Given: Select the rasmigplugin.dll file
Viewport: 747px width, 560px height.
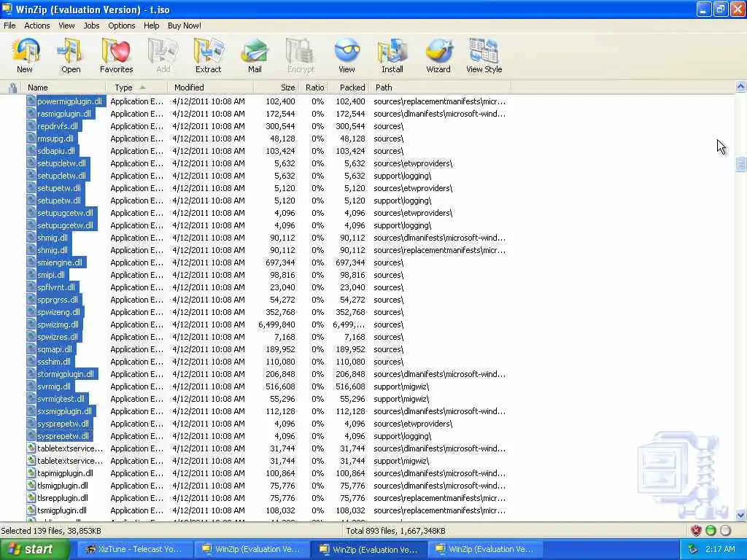Looking at the screenshot, I should tap(64, 113).
